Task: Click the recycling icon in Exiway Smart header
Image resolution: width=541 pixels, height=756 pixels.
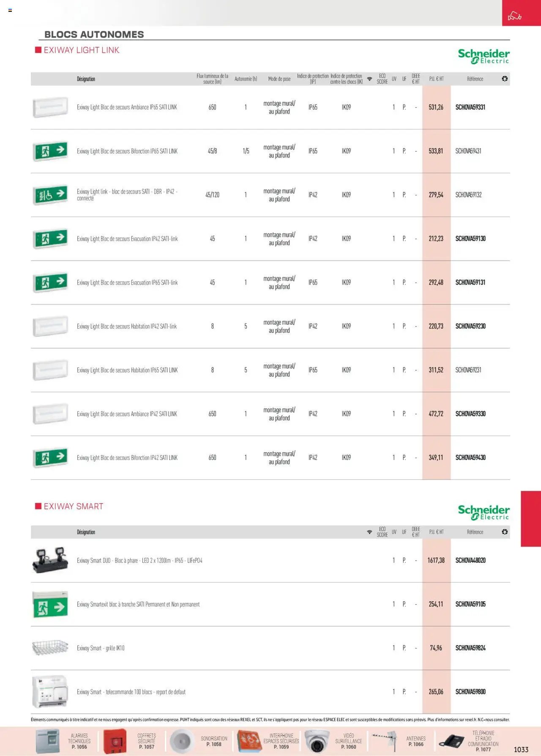Action: [x=505, y=532]
